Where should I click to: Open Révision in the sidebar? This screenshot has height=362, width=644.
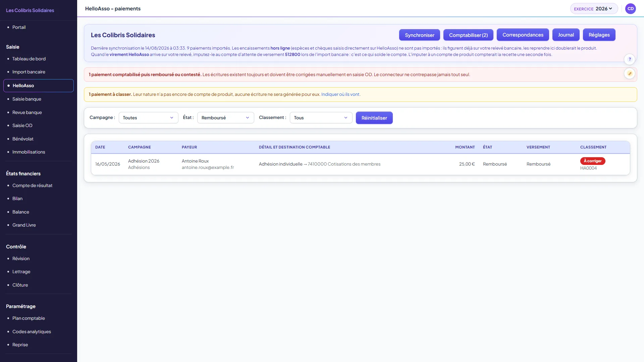[x=21, y=258]
